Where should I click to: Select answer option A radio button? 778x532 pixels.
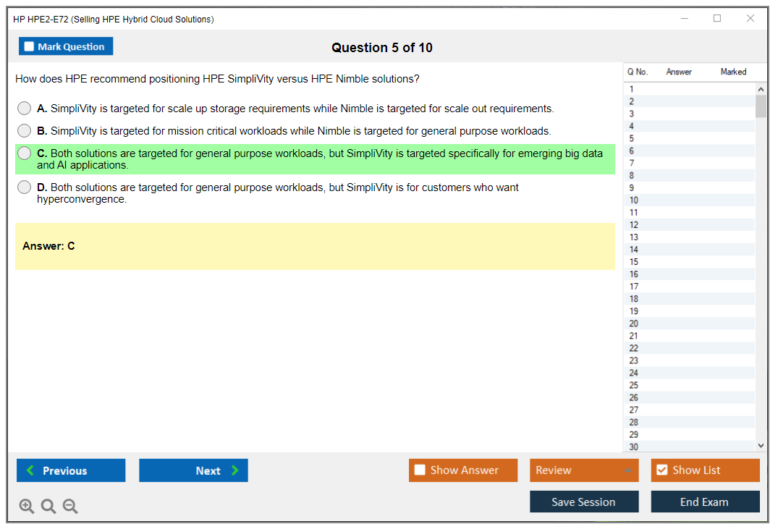point(24,109)
